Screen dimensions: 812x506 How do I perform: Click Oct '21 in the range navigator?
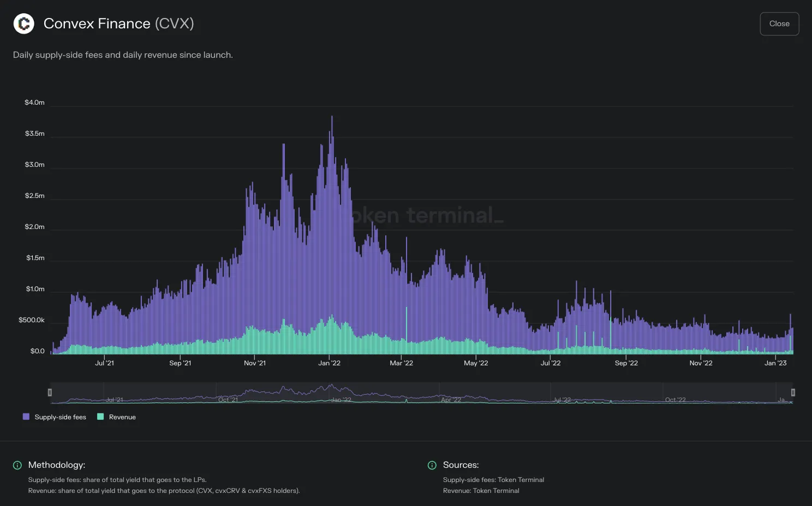[x=228, y=400]
